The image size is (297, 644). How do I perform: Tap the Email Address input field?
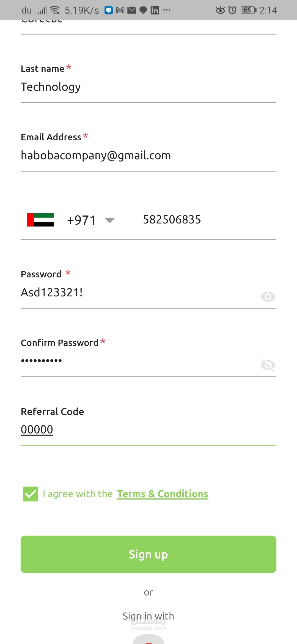pyautogui.click(x=148, y=156)
